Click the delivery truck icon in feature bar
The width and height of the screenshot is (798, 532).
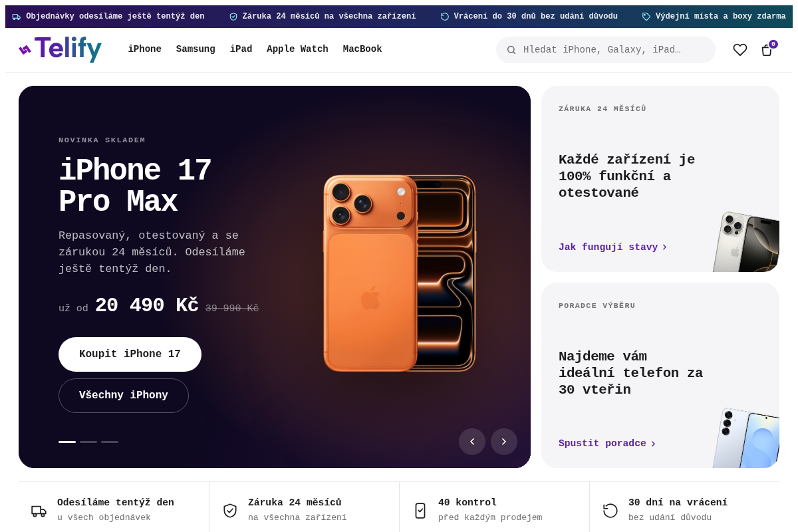click(39, 511)
